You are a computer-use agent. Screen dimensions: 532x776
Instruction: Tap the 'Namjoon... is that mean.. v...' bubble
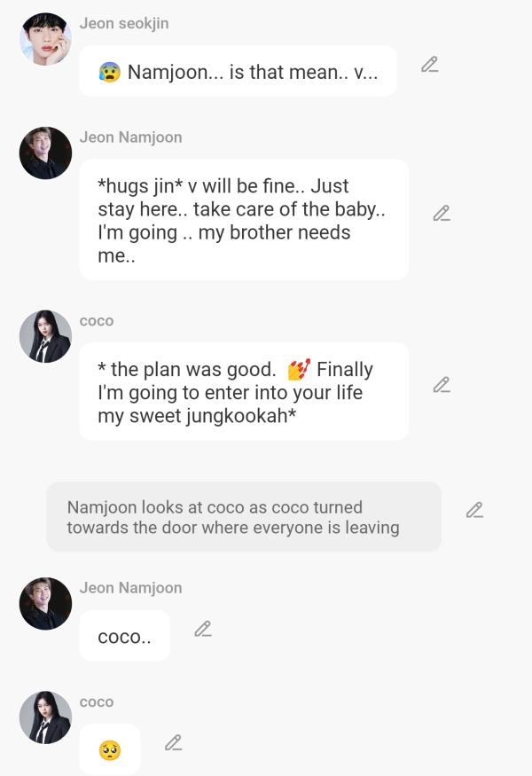coord(238,71)
